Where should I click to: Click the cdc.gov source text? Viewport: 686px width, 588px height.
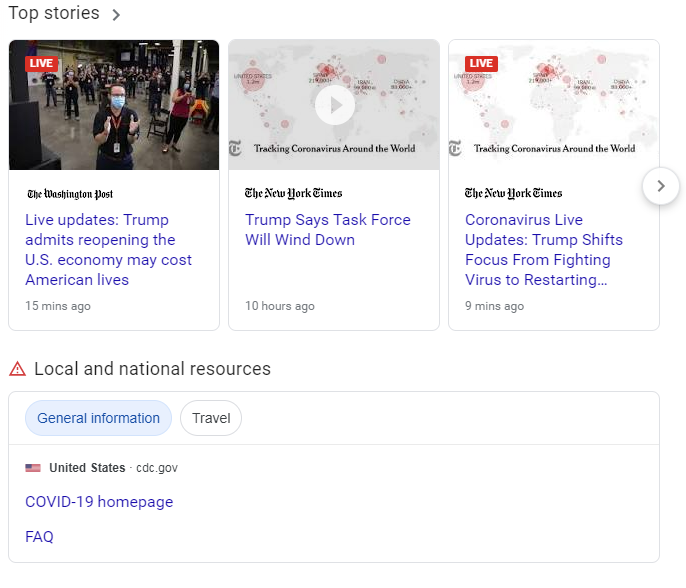(157, 468)
